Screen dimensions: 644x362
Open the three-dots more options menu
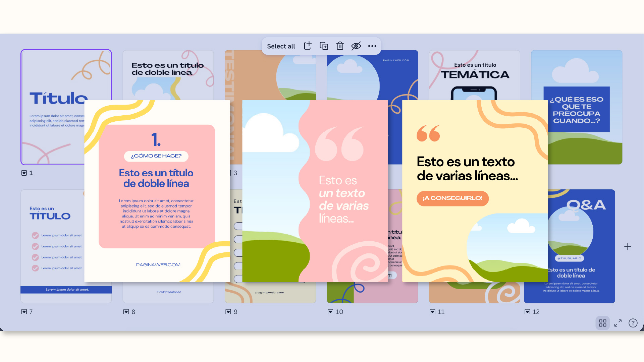(x=372, y=46)
